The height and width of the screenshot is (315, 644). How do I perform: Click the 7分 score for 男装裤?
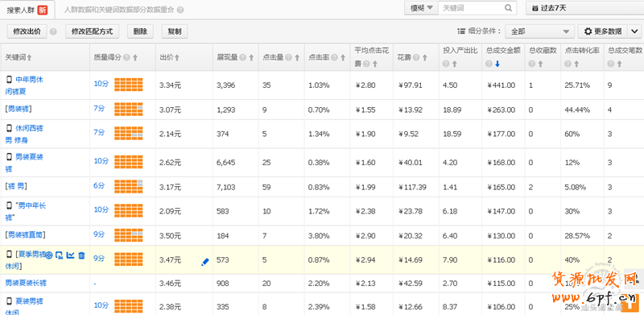click(99, 109)
